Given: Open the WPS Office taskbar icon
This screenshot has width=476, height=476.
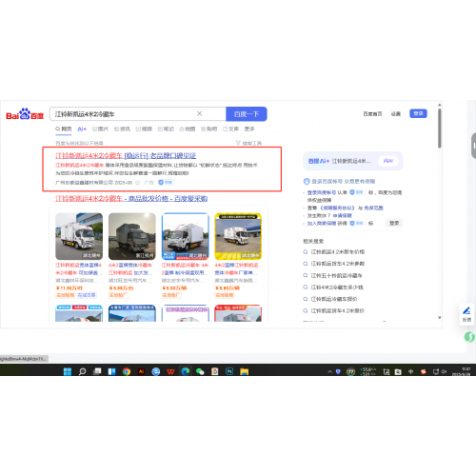Looking at the screenshot, I should (170, 371).
